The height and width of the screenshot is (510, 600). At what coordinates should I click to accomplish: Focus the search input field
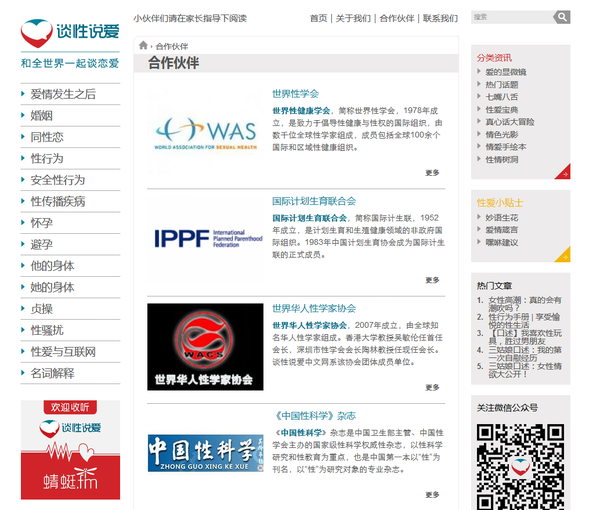512,17
